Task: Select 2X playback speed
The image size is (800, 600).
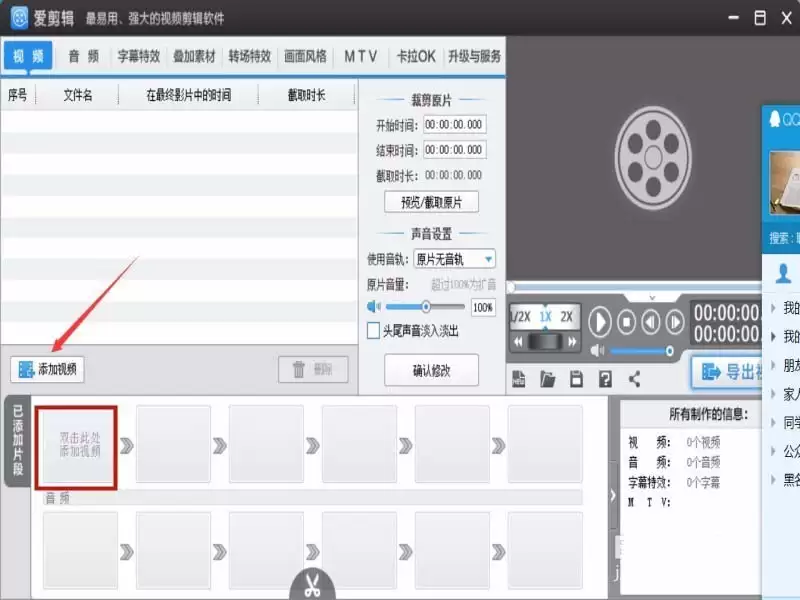Action: click(x=566, y=317)
